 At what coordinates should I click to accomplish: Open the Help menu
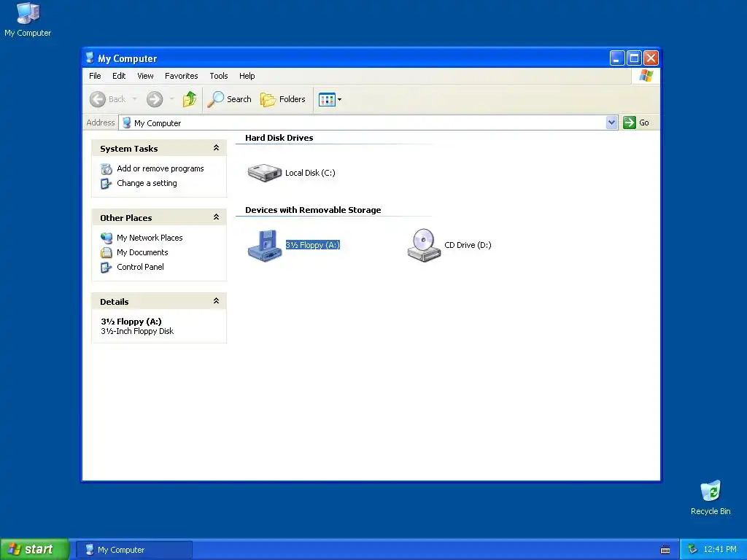pos(247,76)
